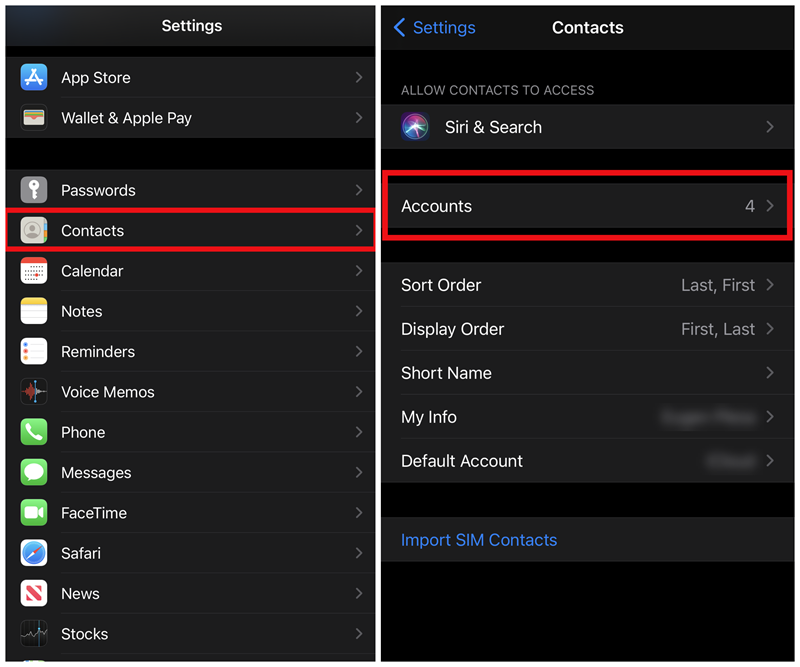Tap the App Store icon
Image resolution: width=800 pixels, height=667 pixels.
click(34, 78)
